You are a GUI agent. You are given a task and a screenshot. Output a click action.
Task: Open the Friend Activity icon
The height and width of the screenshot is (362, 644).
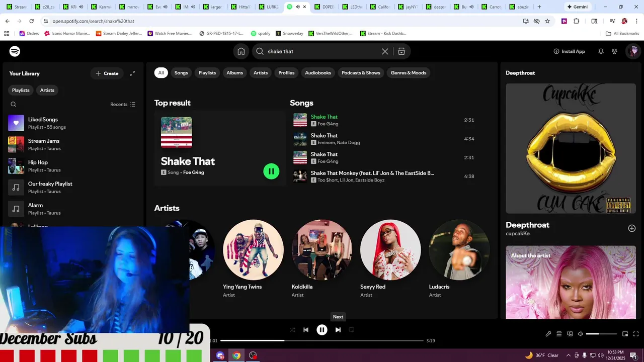coord(614,51)
